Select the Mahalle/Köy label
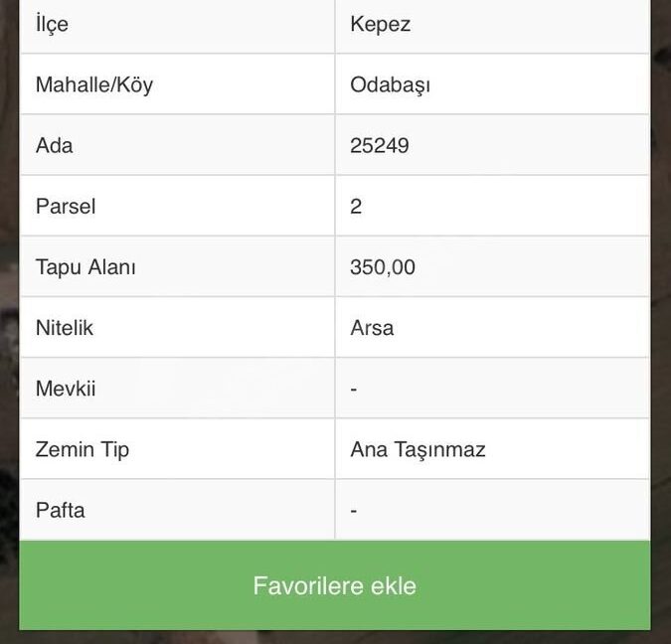 click(94, 84)
